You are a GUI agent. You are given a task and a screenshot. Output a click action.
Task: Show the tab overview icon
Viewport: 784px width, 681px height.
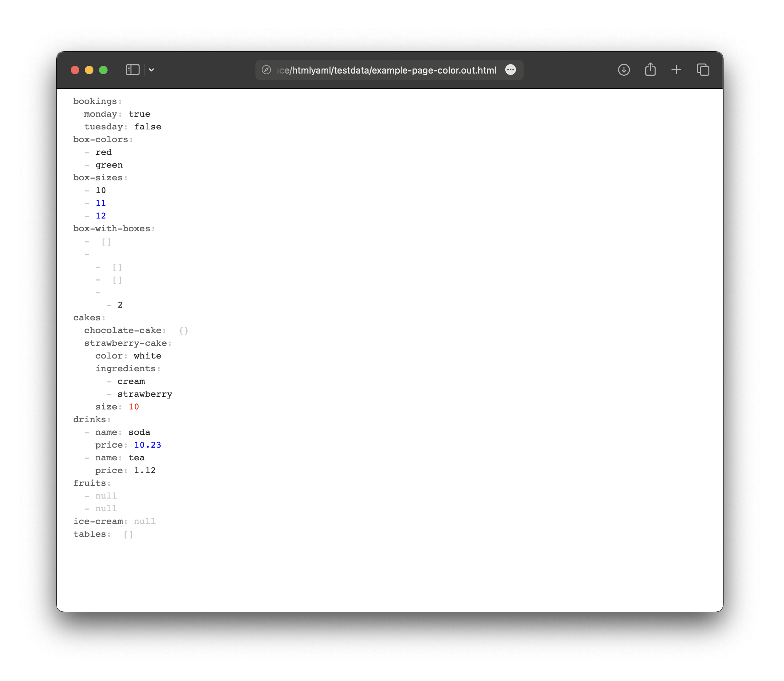(703, 70)
